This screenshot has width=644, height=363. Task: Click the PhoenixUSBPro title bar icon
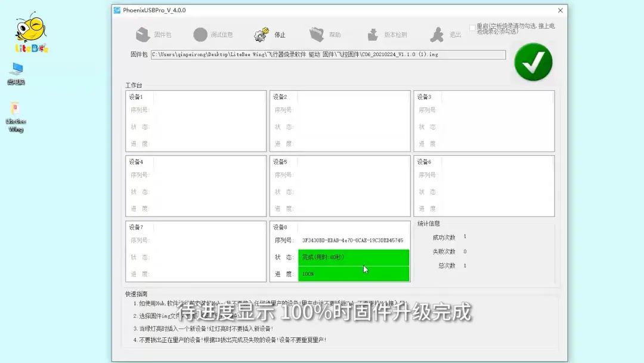point(117,10)
